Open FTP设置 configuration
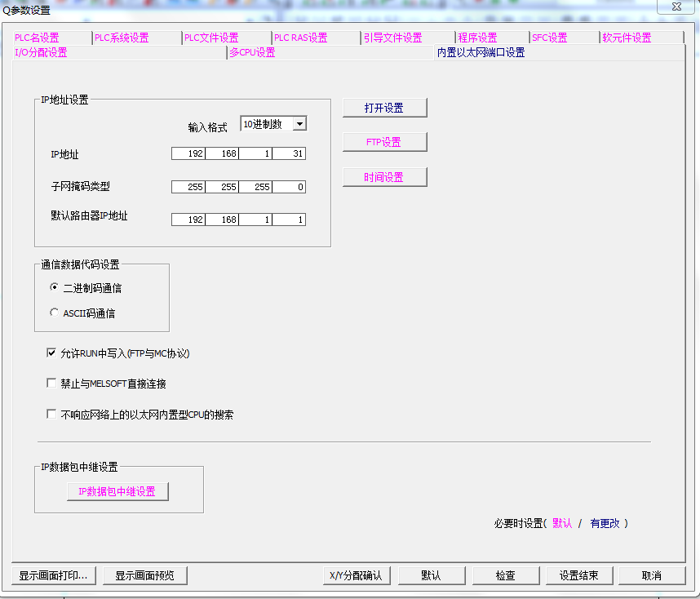Screen dimensions: 700x599 [384, 142]
